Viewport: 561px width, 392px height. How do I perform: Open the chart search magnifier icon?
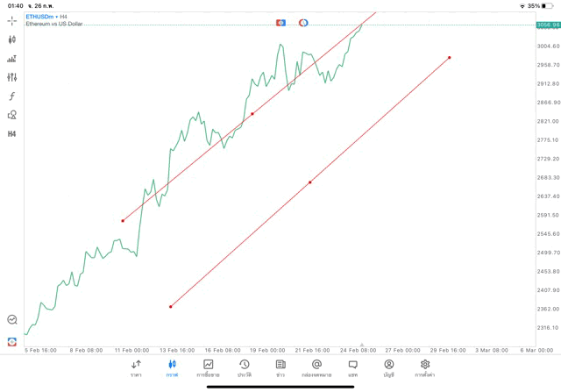tap(12, 320)
